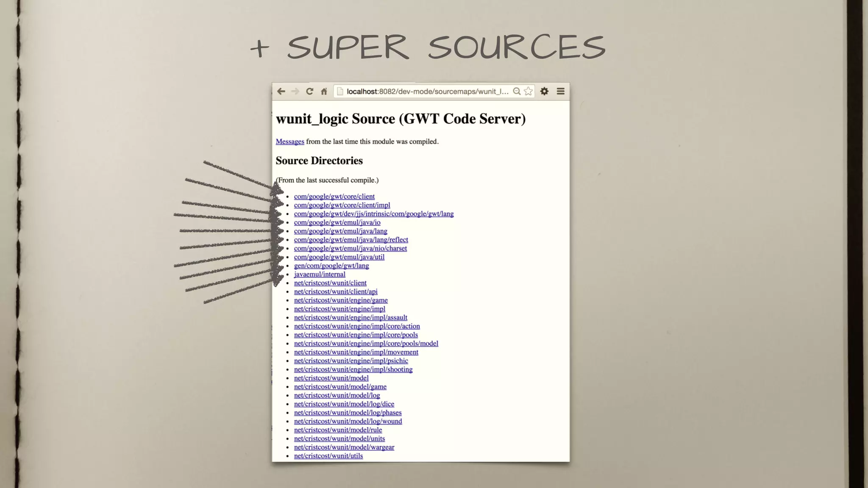Open net/cristcost/wunit/utils link

(x=328, y=456)
